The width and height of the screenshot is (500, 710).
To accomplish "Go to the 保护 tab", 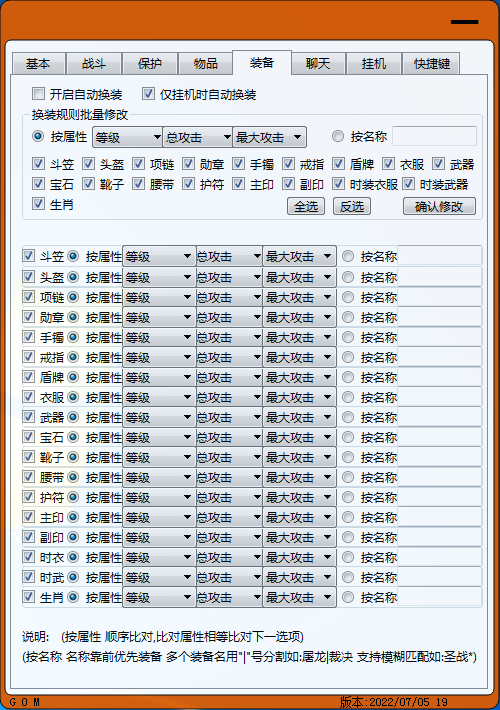I will pyautogui.click(x=150, y=63).
